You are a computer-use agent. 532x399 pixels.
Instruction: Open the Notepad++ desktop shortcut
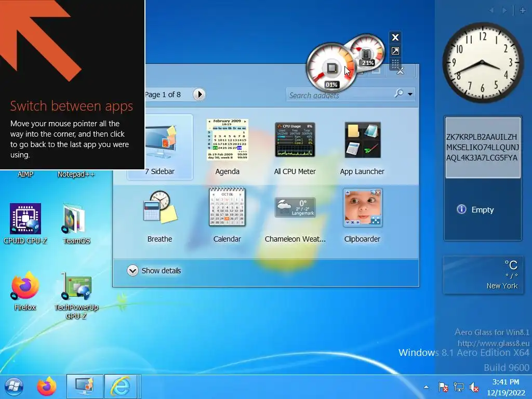[76, 174]
